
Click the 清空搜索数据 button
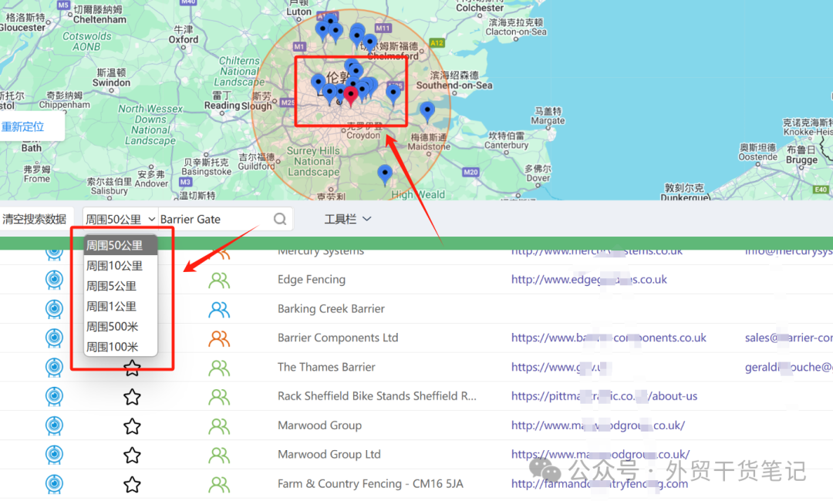pos(35,219)
